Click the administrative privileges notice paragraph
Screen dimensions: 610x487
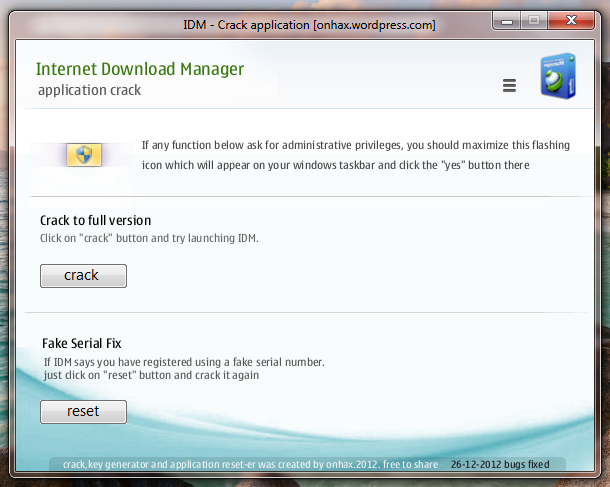356,155
